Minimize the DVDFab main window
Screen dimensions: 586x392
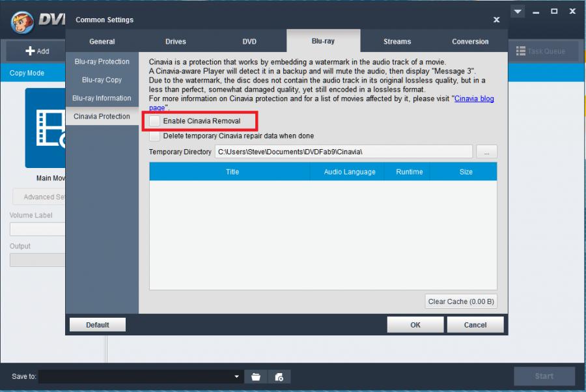click(x=536, y=12)
